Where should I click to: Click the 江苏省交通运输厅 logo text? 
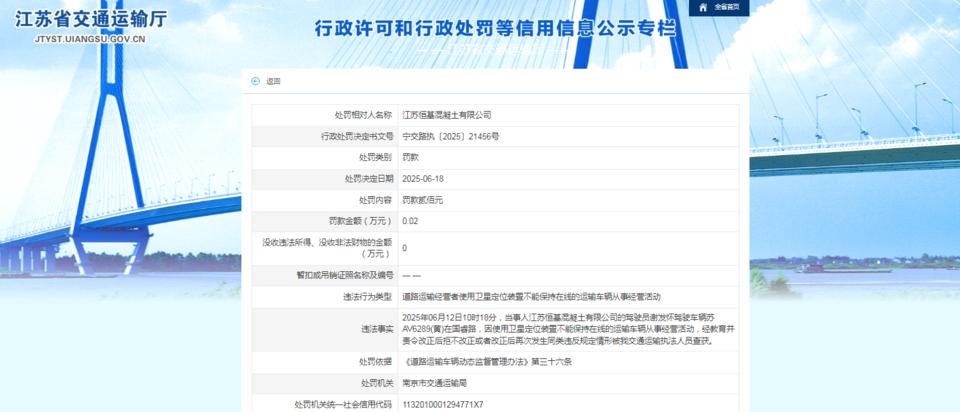tap(91, 19)
